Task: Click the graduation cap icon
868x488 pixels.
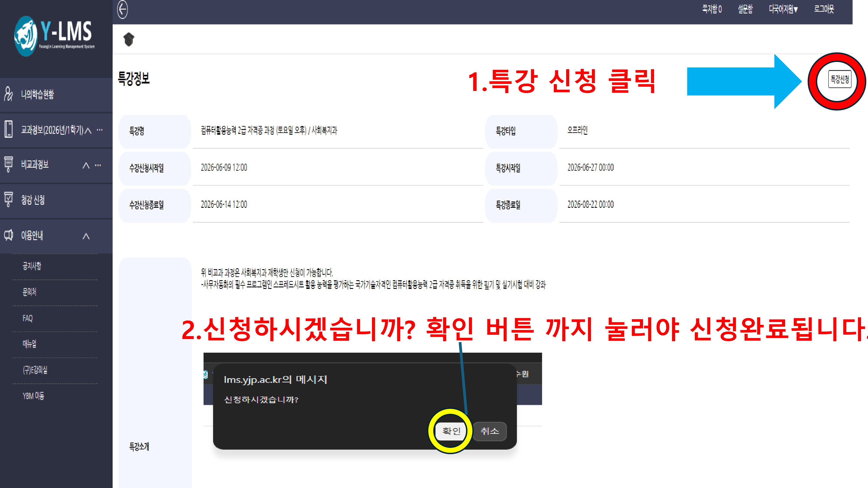Action: (x=129, y=39)
